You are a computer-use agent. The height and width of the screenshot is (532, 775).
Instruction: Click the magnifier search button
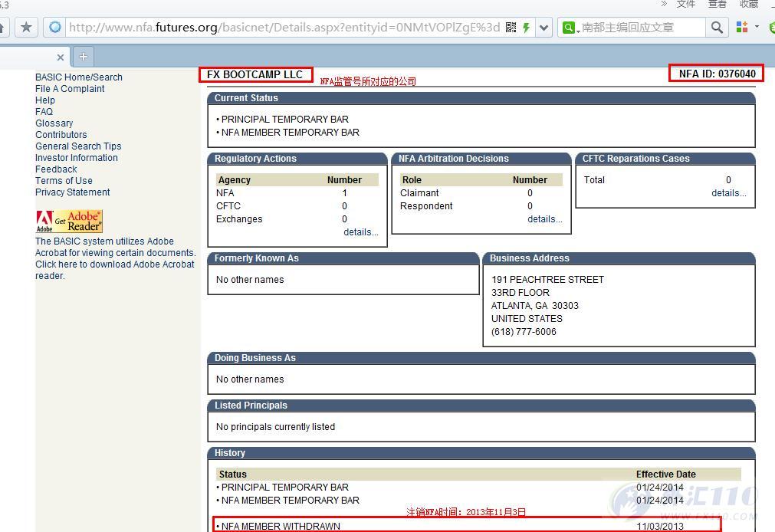[x=717, y=27]
